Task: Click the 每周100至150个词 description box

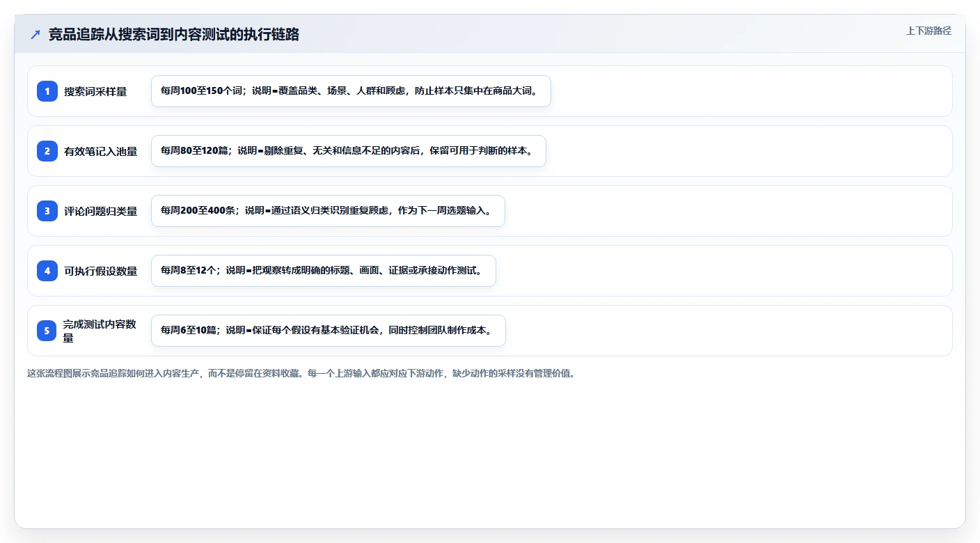Action: click(x=351, y=91)
